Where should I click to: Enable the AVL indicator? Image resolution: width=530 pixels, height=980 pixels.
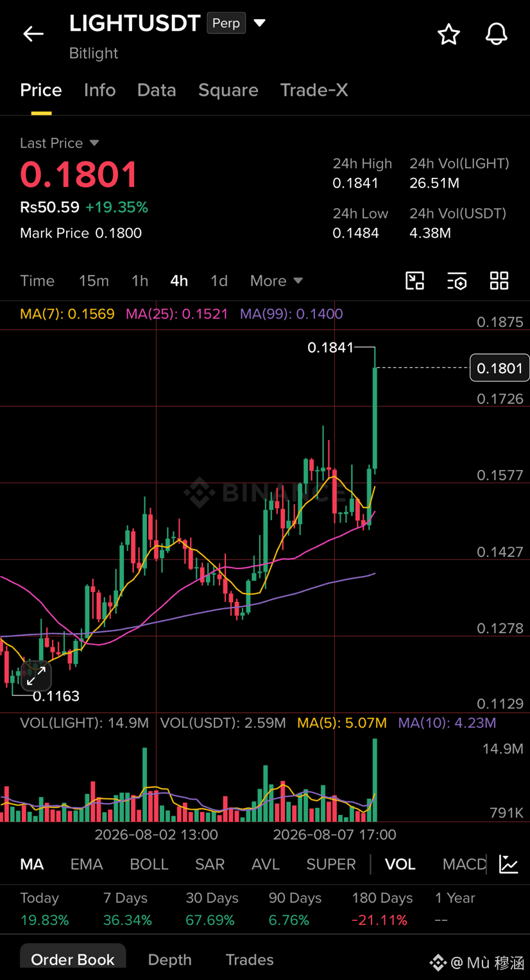tap(266, 864)
